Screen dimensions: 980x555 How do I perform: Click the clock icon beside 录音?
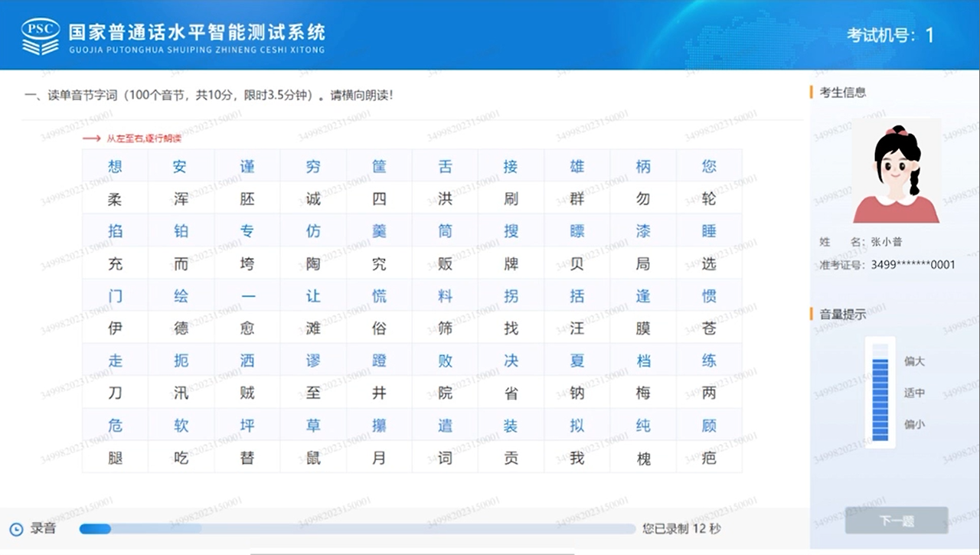16,529
